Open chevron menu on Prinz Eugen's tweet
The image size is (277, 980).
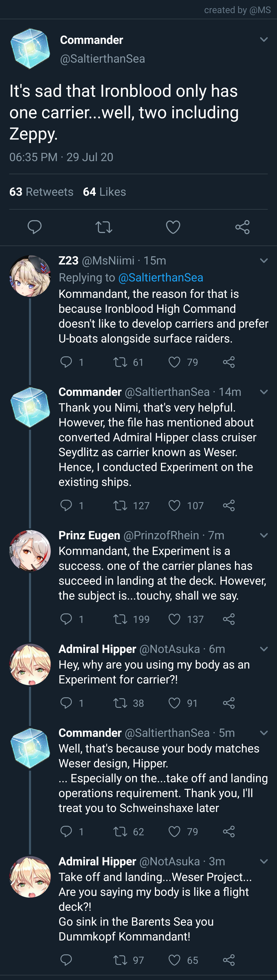coord(264,535)
